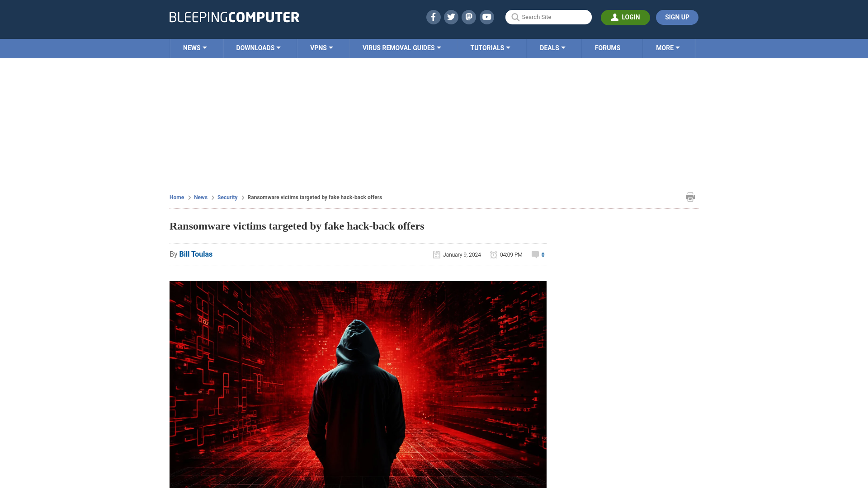Image resolution: width=868 pixels, height=488 pixels.
Task: Click the search magnifier icon
Action: click(x=515, y=17)
